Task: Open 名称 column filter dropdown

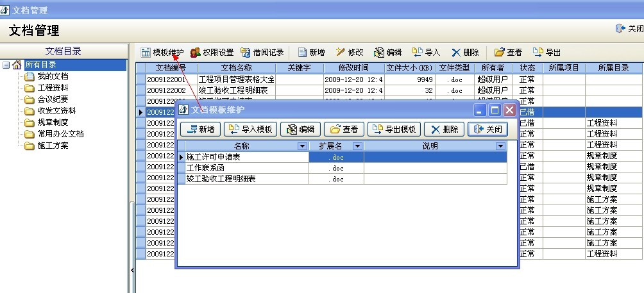Action: click(302, 146)
